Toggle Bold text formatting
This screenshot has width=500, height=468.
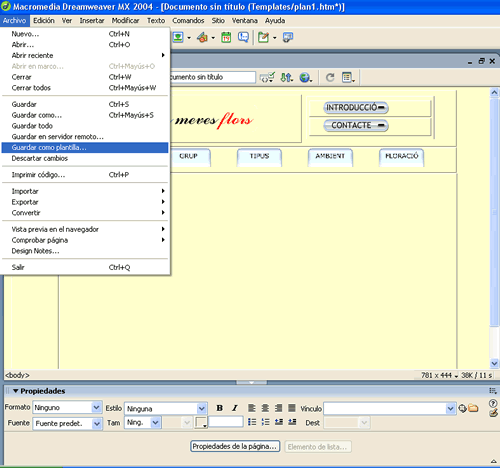[x=219, y=408]
